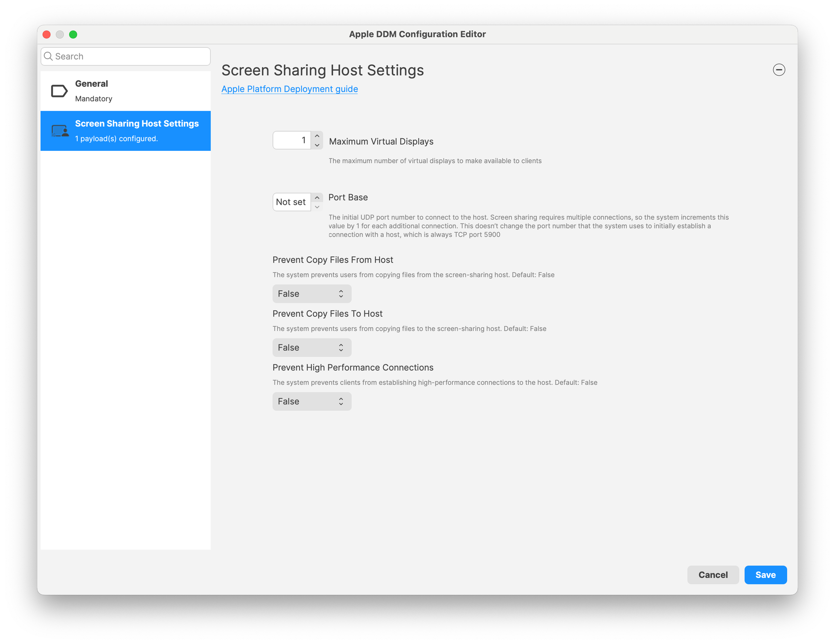Increase the Port Base stepper
The height and width of the screenshot is (644, 835).
click(x=317, y=198)
